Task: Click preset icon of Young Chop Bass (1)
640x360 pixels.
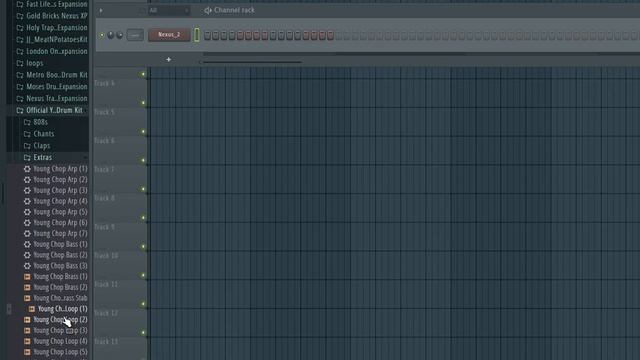Action: point(27,244)
